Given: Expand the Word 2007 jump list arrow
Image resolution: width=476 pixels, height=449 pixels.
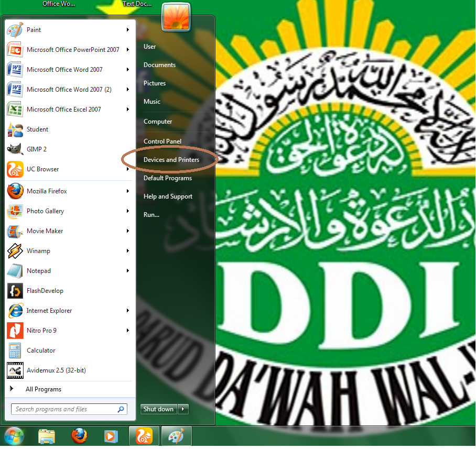Looking at the screenshot, I should coord(128,70).
